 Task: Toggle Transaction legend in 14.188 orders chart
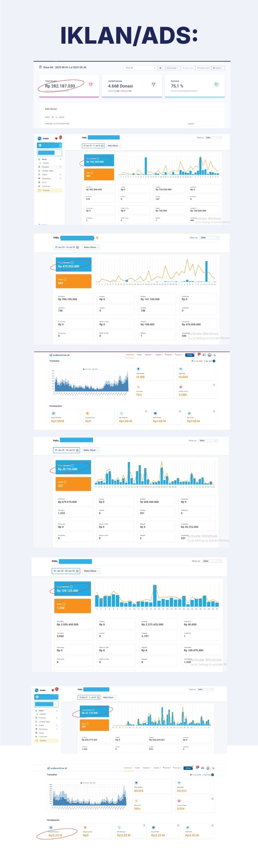(87, 369)
